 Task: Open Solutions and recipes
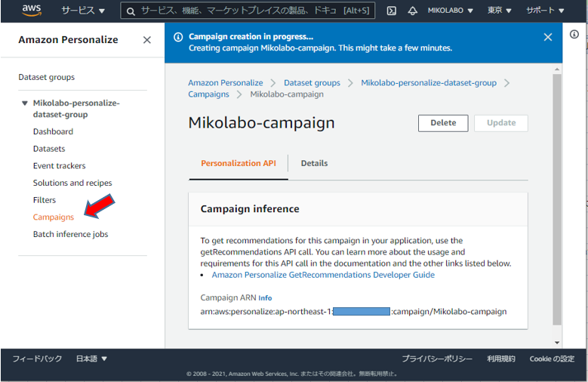(72, 183)
